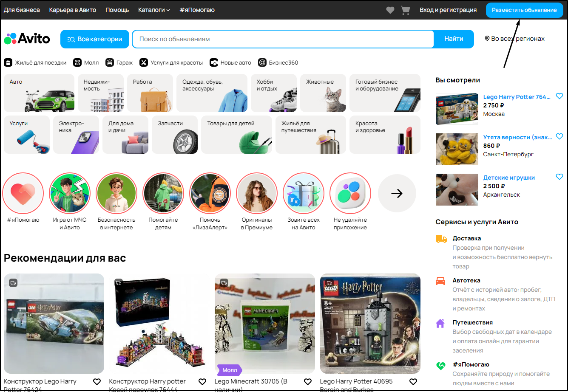568x392 pixels.
Task: Open the Молл shortcut
Action: 86,62
